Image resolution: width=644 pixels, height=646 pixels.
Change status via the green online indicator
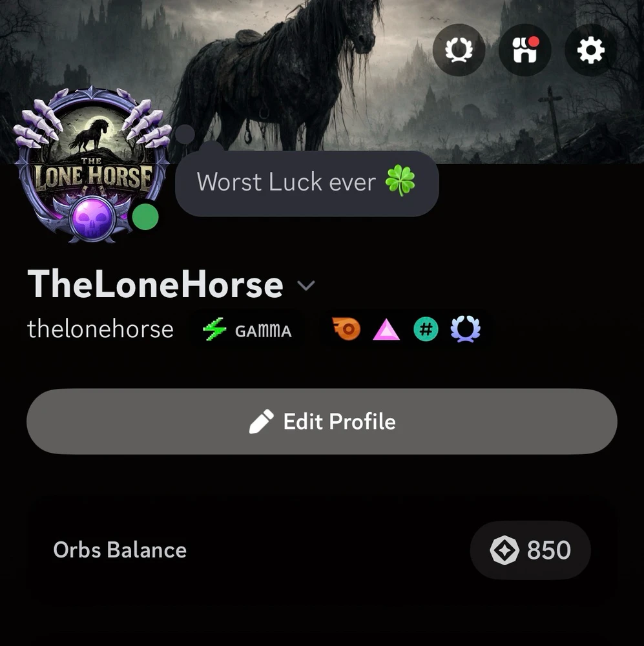coord(145,216)
